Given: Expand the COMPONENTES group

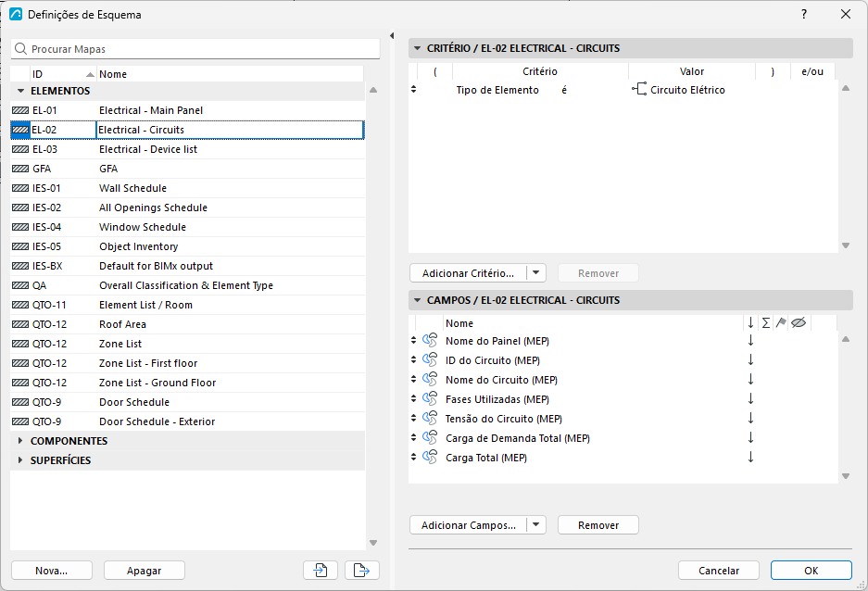Looking at the screenshot, I should [20, 441].
